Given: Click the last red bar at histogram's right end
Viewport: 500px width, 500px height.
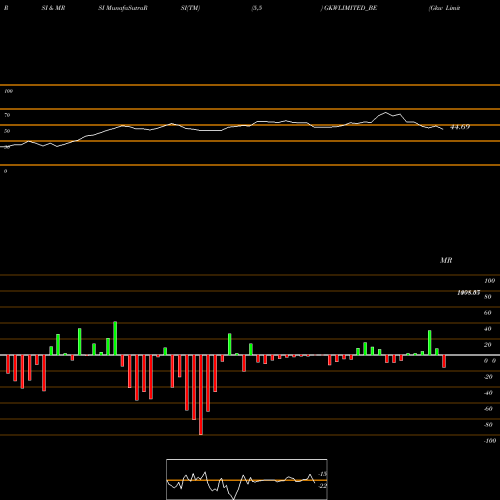Looking at the screenshot, I should tap(444, 361).
